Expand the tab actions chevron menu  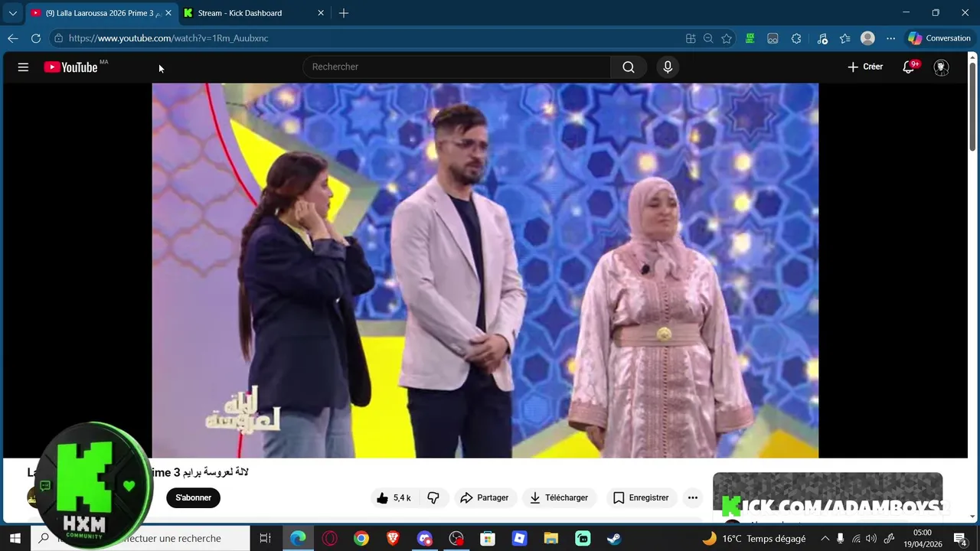pyautogui.click(x=12, y=13)
